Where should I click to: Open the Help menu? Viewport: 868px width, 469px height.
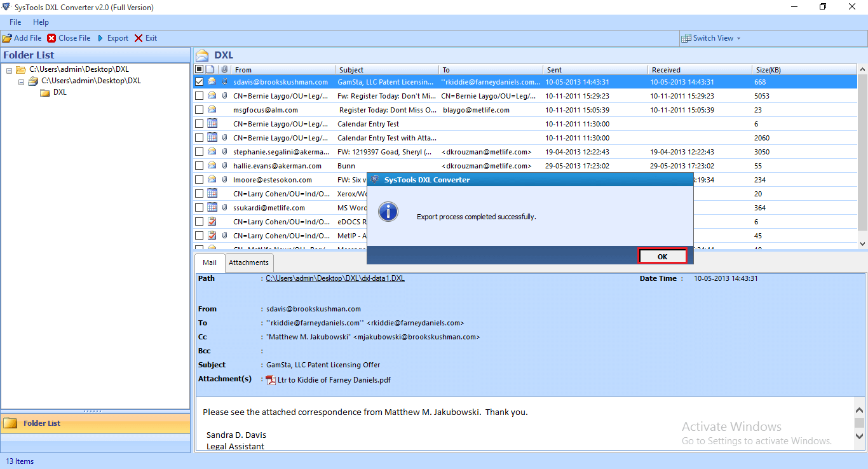(41, 22)
